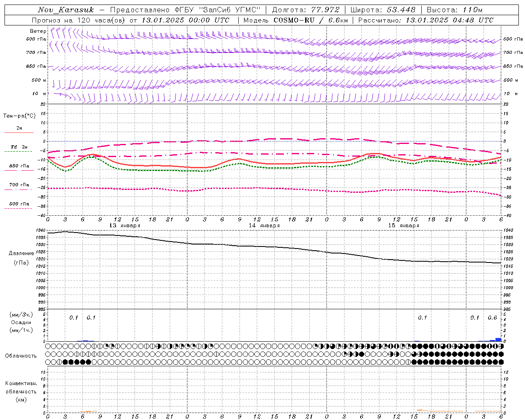Click the 'Осадки' precipitation label
The image size is (525, 420).
point(21,322)
